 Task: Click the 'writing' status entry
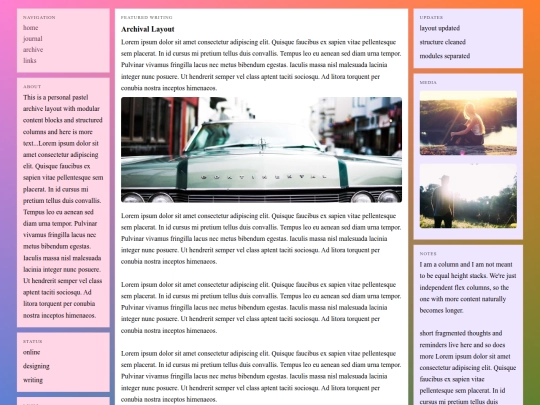click(33, 380)
